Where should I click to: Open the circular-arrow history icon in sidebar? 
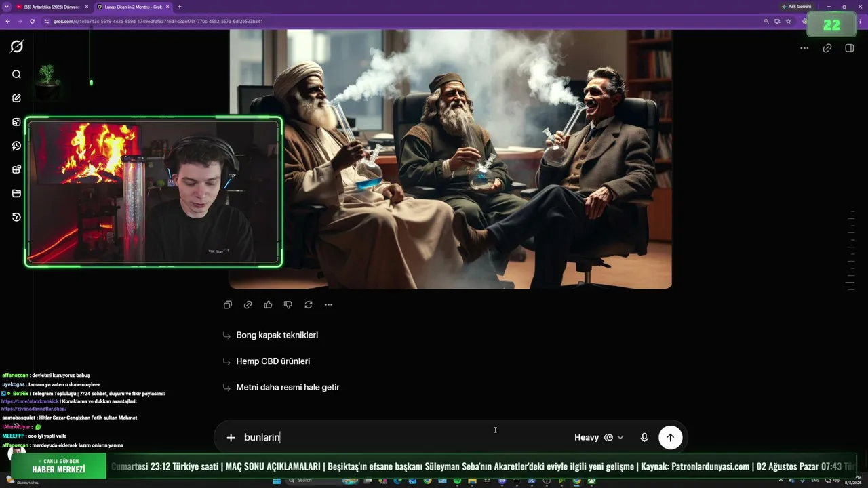17,217
